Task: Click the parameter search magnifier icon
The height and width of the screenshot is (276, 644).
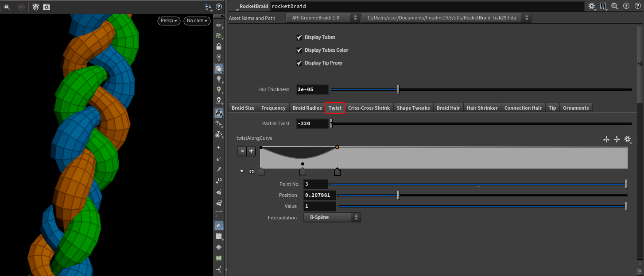Action: 615,6
